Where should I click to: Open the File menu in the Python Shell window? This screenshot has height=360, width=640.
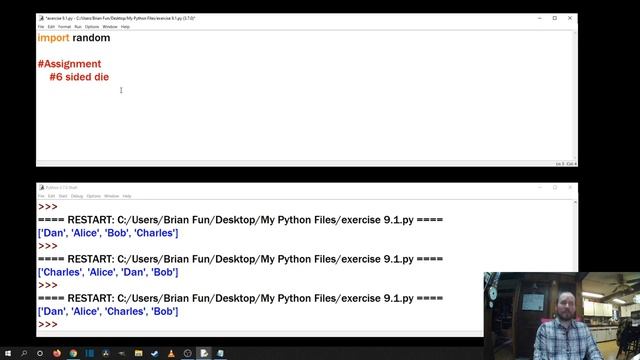[41, 196]
